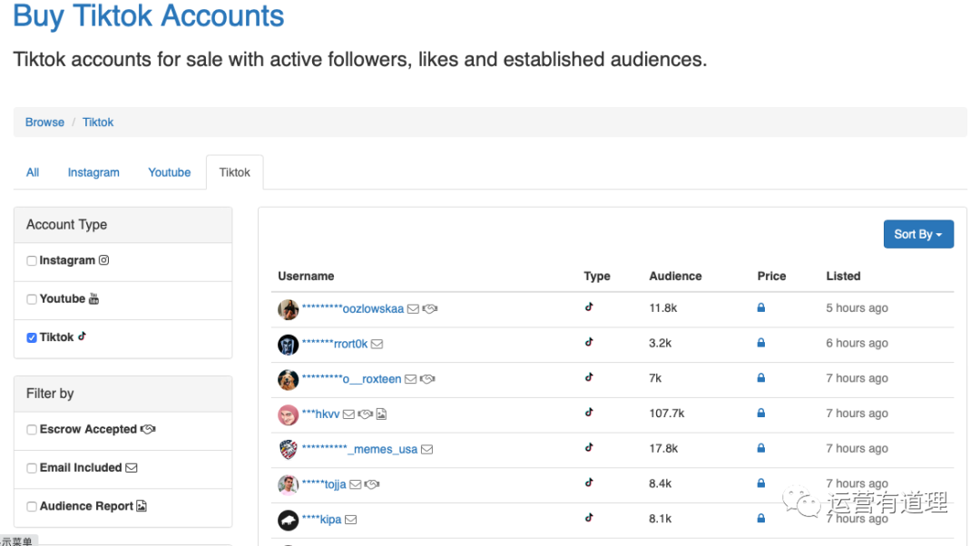
Task: Toggle the Escrow Accepted filter checkbox
Action: pos(32,430)
